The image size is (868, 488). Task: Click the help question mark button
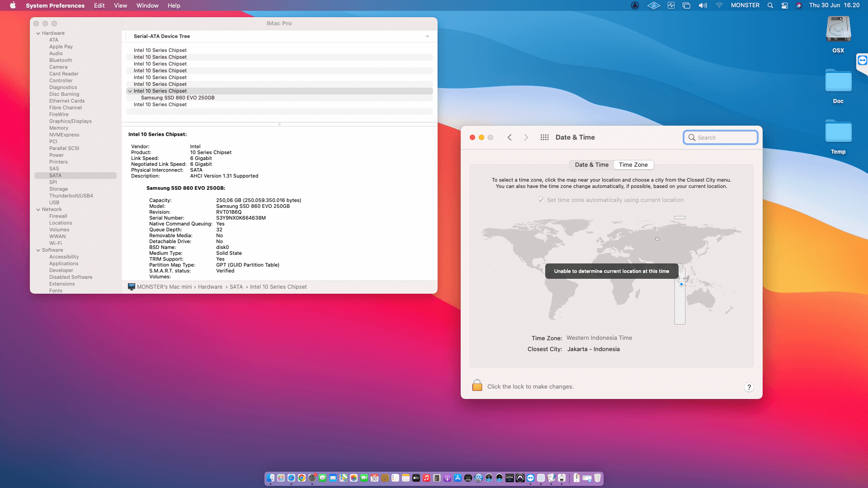[749, 387]
